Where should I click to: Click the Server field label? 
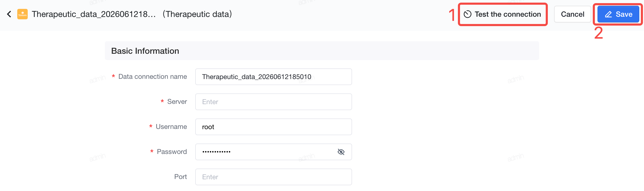[x=177, y=102]
